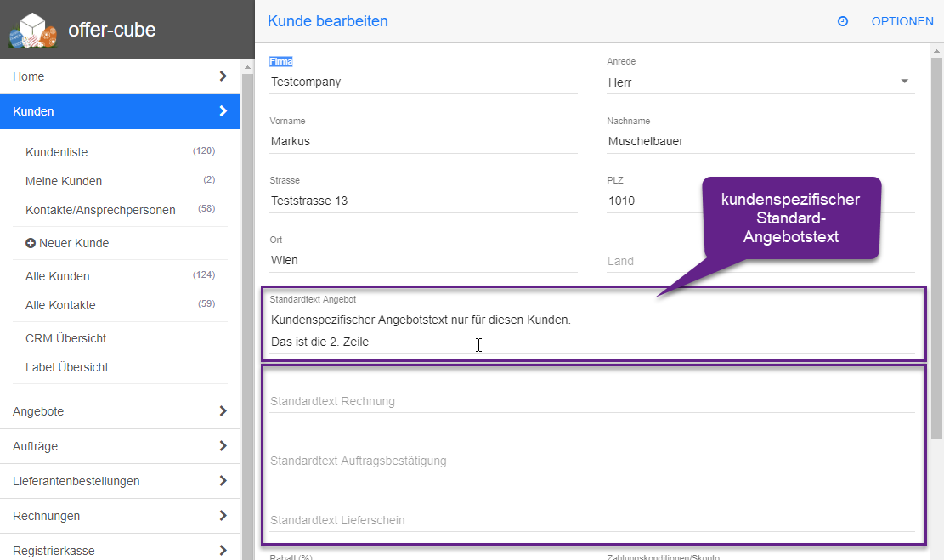Edit the PLZ field value 1010
This screenshot has width=944, height=560.
(x=653, y=201)
